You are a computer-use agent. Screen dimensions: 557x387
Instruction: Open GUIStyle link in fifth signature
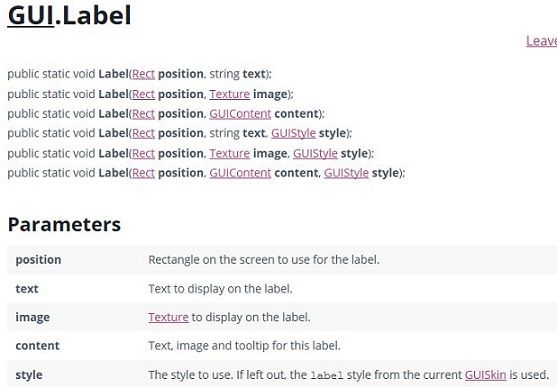[315, 153]
